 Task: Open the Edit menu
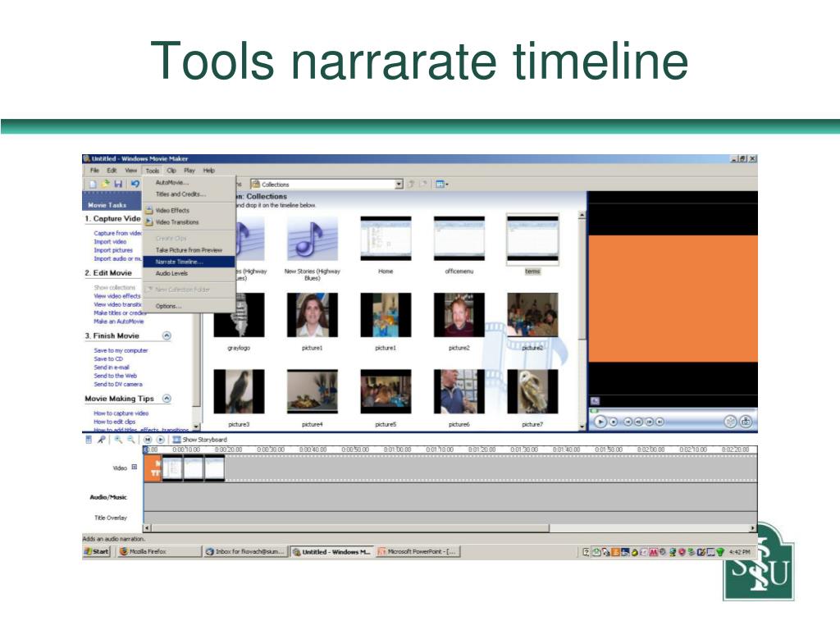112,171
